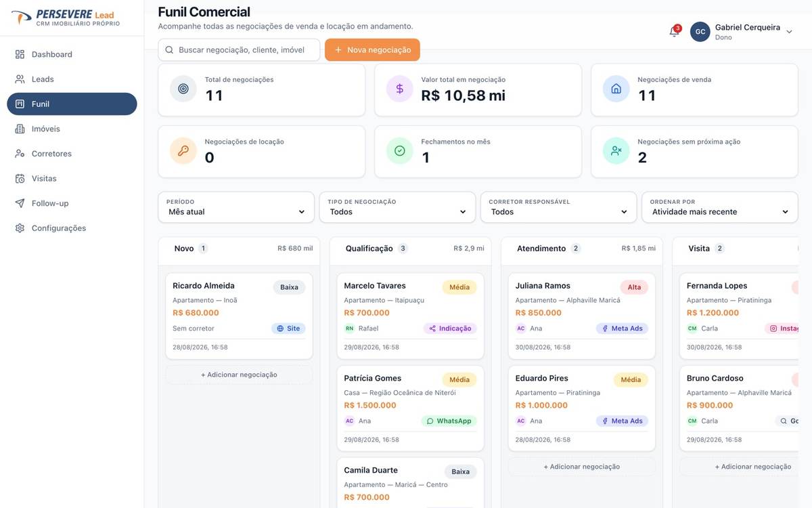The height and width of the screenshot is (508, 812).
Task: Click the Persevere Lead logo
Action: [66, 18]
